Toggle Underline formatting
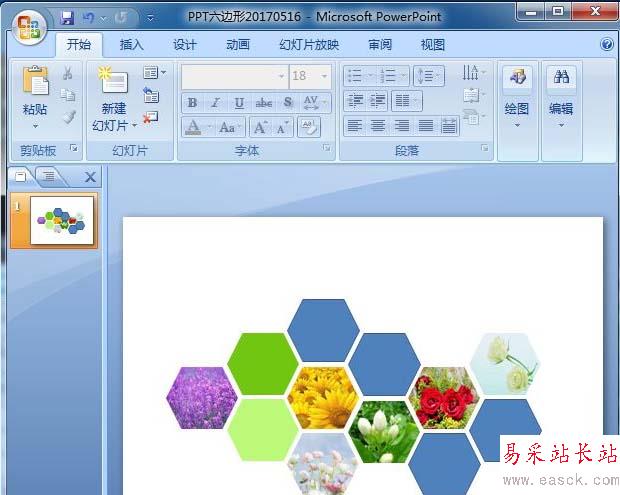 click(x=239, y=103)
